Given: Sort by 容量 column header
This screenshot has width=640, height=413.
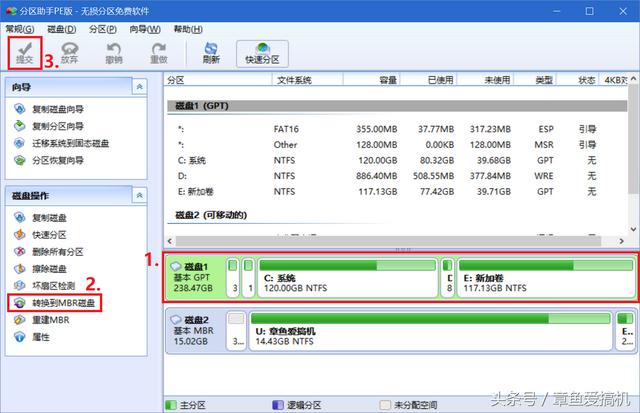Looking at the screenshot, I should (372, 80).
